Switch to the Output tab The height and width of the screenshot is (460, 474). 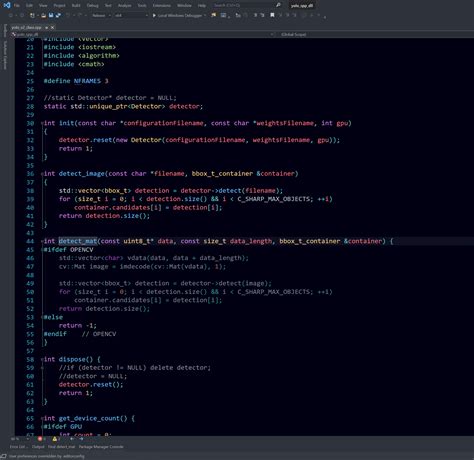(x=38, y=447)
